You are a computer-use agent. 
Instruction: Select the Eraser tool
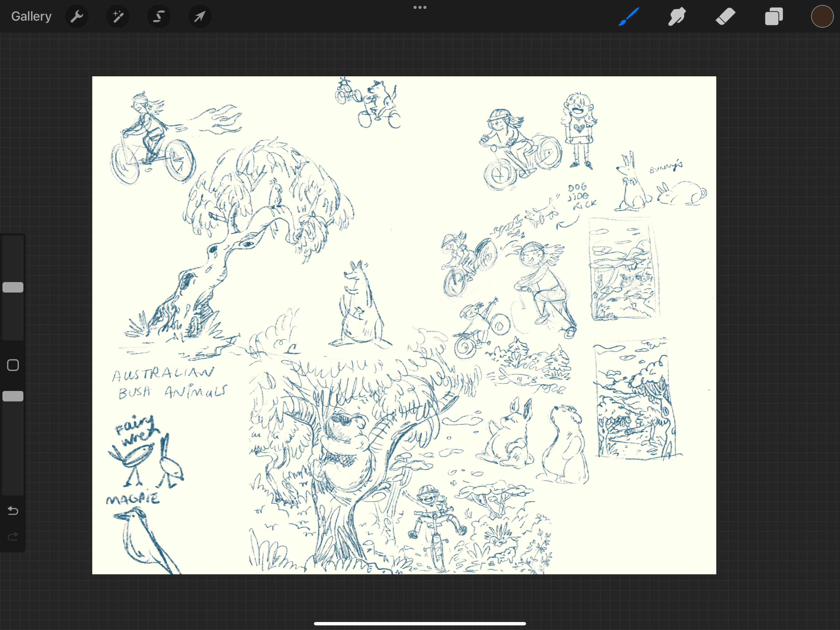[725, 16]
